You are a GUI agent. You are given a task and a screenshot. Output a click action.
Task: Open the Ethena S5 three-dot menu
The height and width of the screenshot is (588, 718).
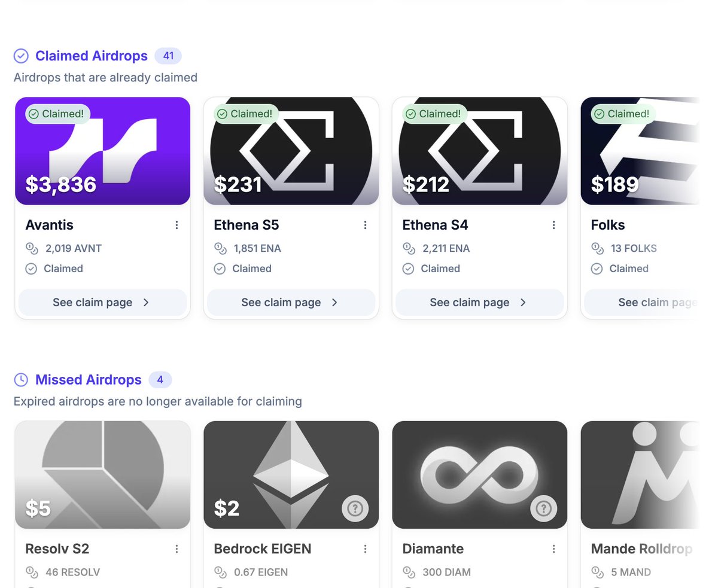[365, 225]
